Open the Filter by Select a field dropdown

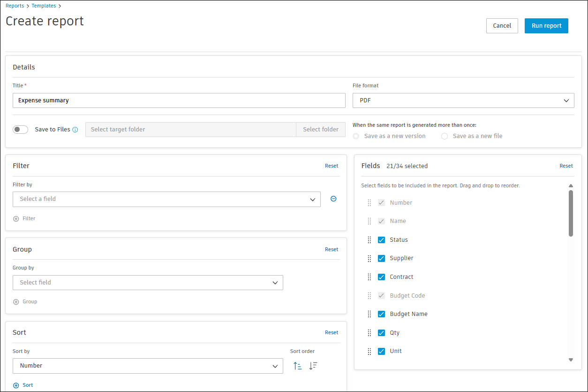pyautogui.click(x=166, y=199)
